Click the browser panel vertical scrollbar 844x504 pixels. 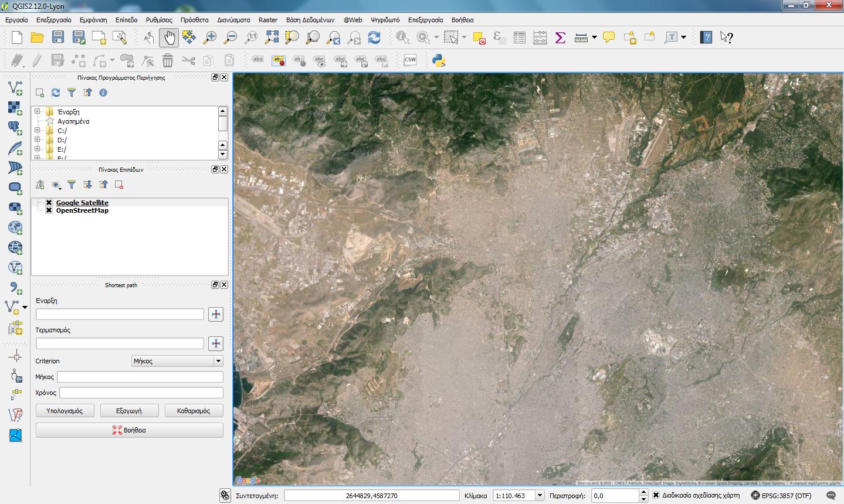(x=222, y=133)
